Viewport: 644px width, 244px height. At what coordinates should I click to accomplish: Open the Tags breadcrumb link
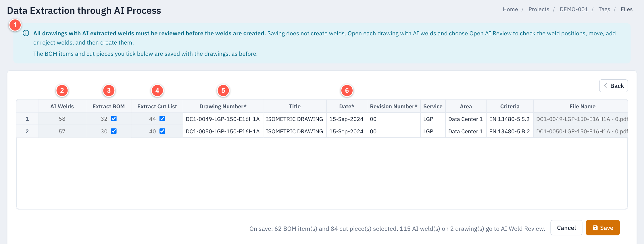pos(604,9)
